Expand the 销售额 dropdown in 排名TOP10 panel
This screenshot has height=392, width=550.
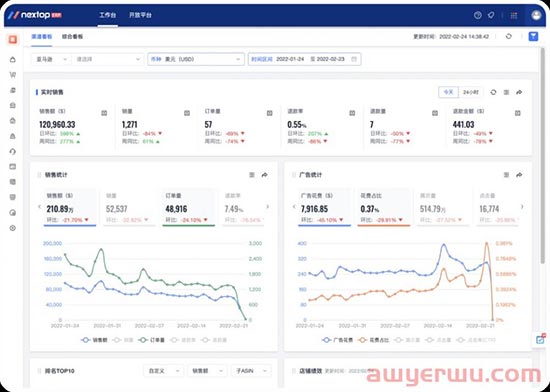207,371
